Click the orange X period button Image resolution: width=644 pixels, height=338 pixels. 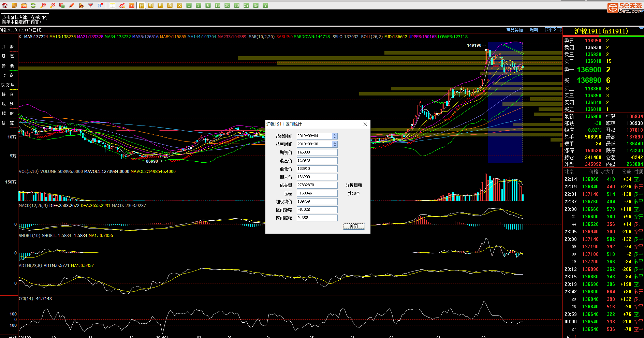179,5
